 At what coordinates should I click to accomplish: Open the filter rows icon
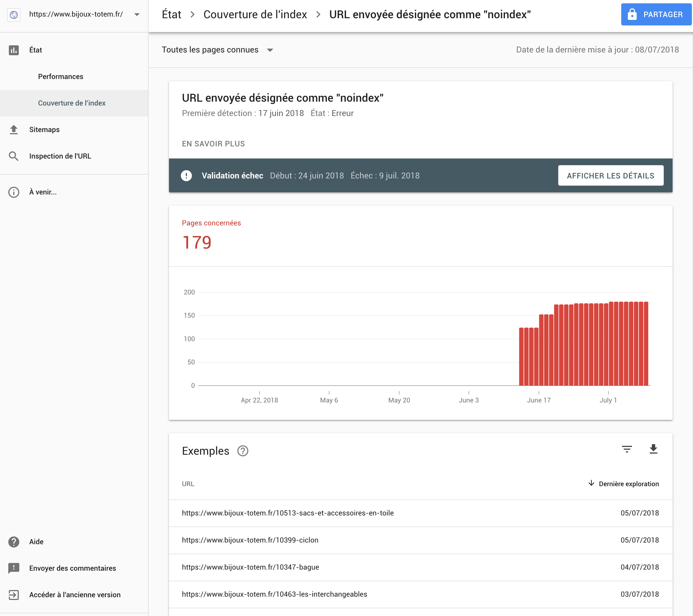[627, 449]
